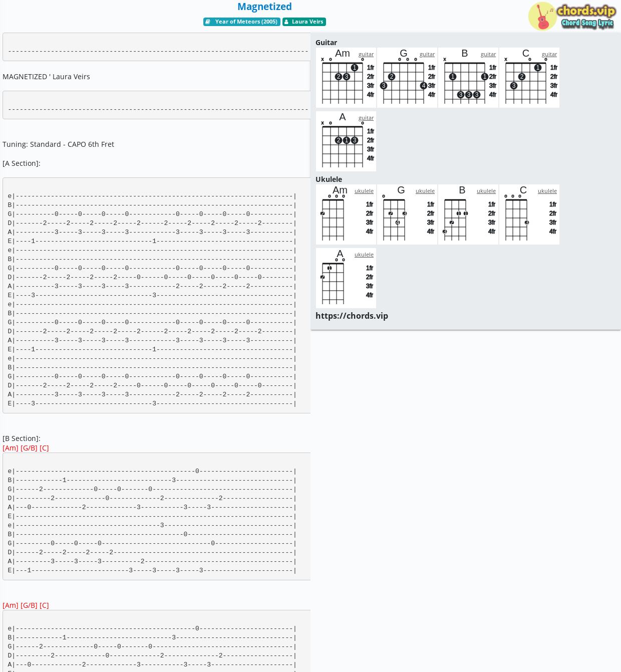Click the second [G/B] chord marker
The image size is (621, 672).
(x=29, y=605)
